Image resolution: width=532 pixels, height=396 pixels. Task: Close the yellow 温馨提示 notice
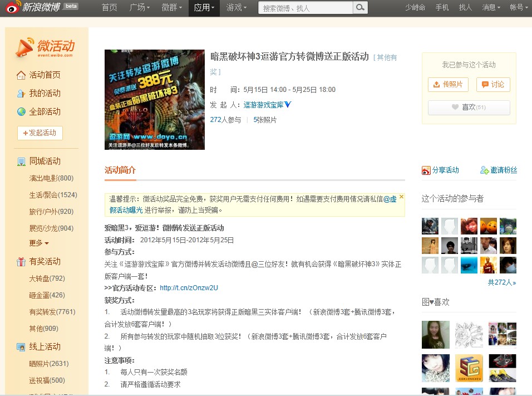[x=401, y=197]
